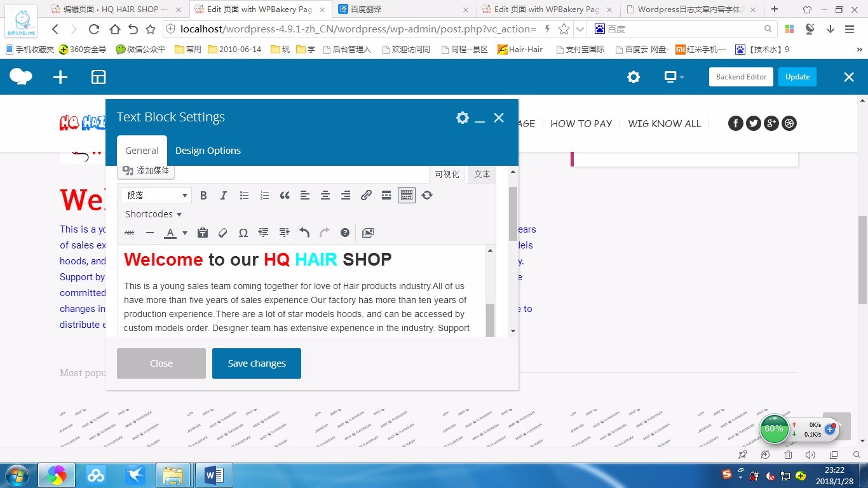Open the Design Options tab
This screenshot has height=488, width=868.
click(208, 151)
